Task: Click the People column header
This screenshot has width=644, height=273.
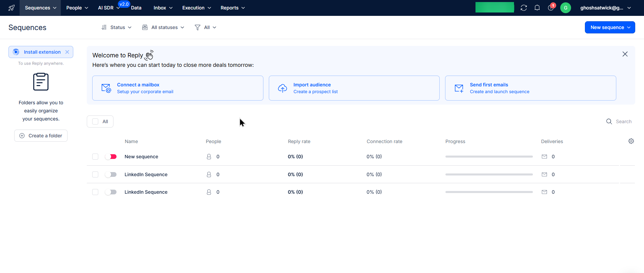Action: (x=213, y=141)
